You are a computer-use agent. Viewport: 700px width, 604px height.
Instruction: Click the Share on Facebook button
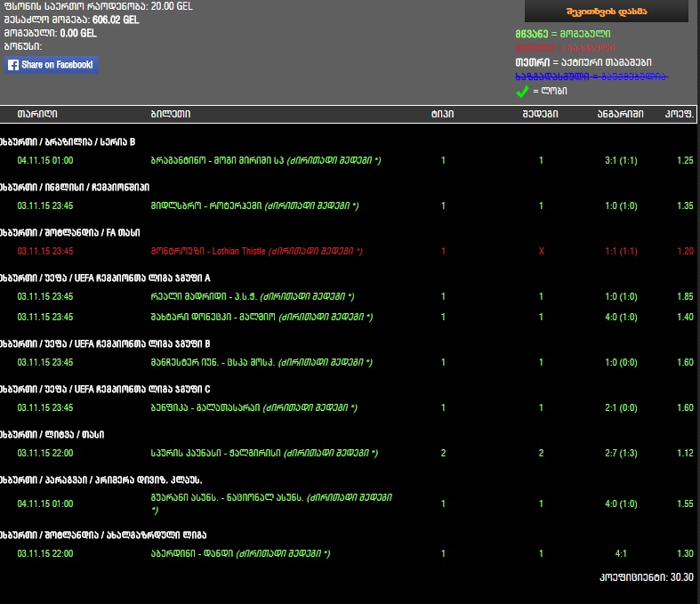click(52, 65)
